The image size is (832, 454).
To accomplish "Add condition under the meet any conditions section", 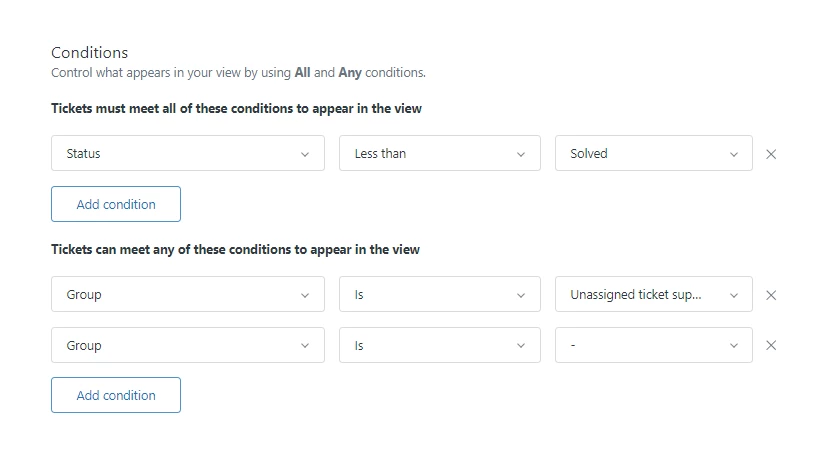I will point(116,395).
